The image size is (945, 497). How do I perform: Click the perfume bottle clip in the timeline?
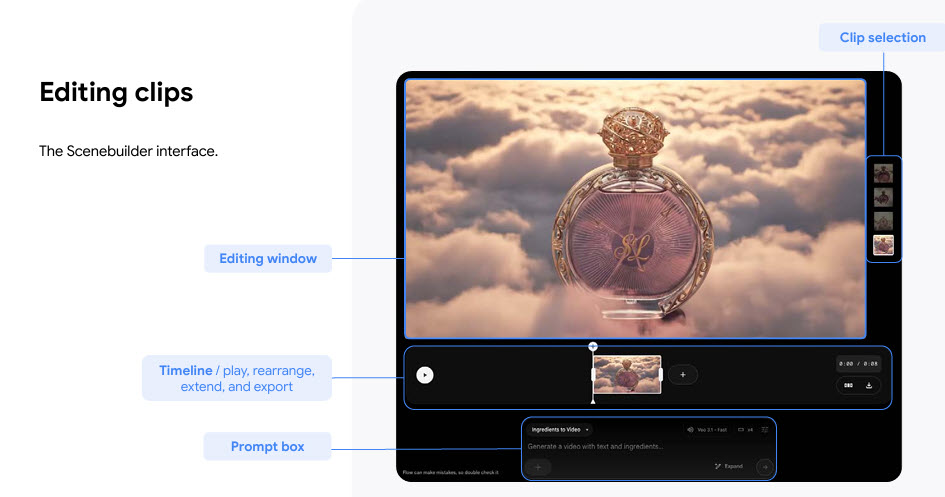(627, 374)
